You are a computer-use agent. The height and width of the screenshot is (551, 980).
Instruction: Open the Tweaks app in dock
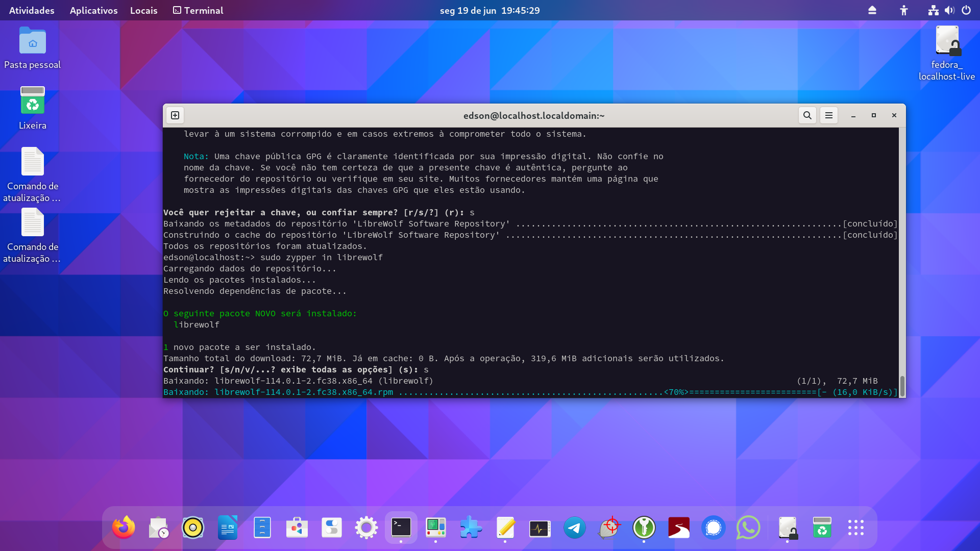332,528
